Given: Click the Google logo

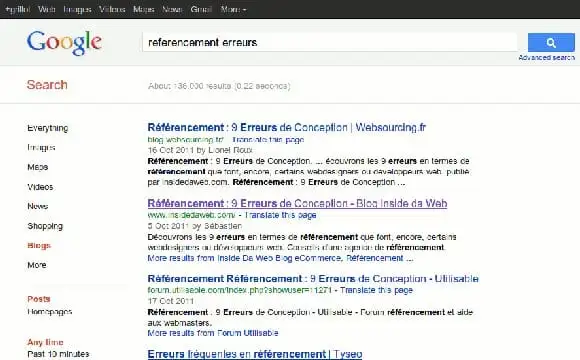Looking at the screenshot, I should click(x=64, y=43).
